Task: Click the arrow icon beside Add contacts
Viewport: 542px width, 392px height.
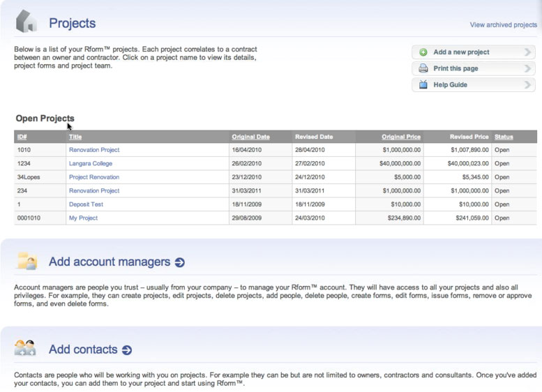Action: coord(127,350)
